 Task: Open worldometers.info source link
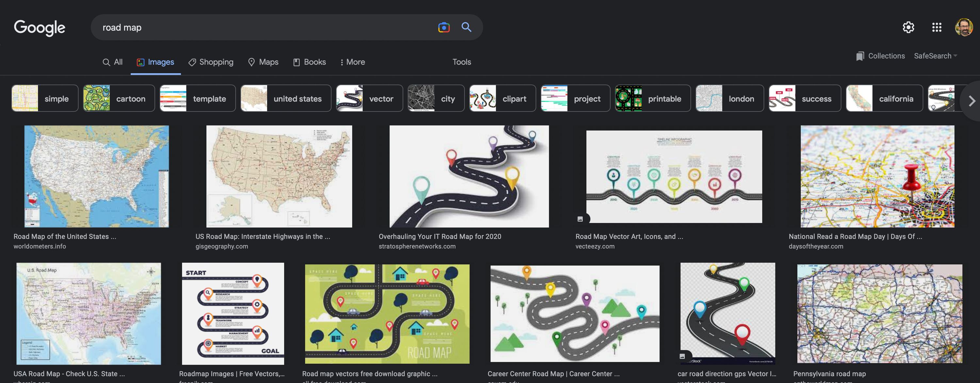(40, 246)
